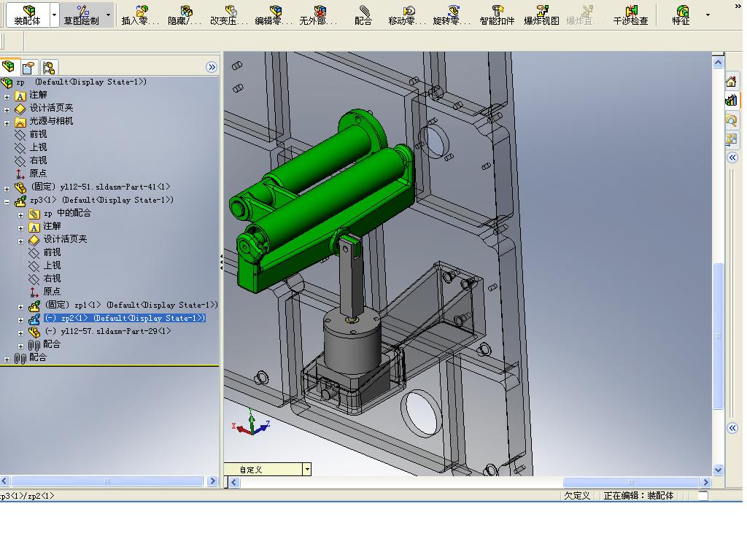Open dropdown arrow next to 装配体
This screenshot has height=560, width=747.
tap(54, 15)
